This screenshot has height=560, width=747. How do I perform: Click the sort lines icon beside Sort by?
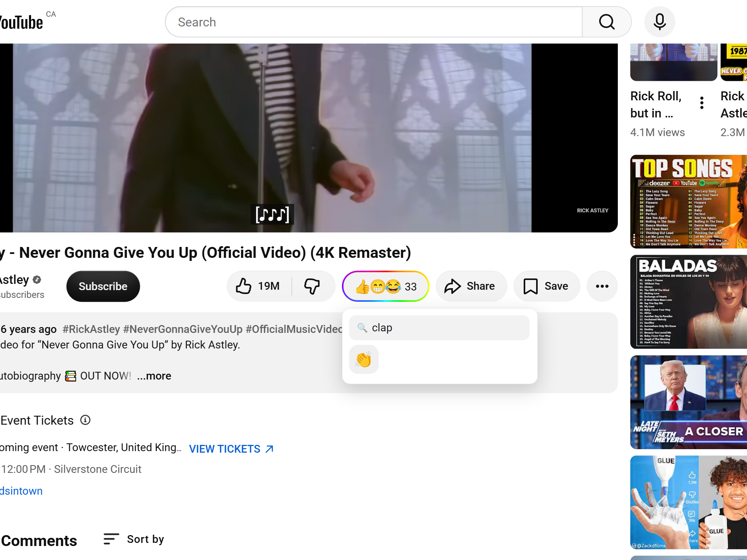coord(111,539)
